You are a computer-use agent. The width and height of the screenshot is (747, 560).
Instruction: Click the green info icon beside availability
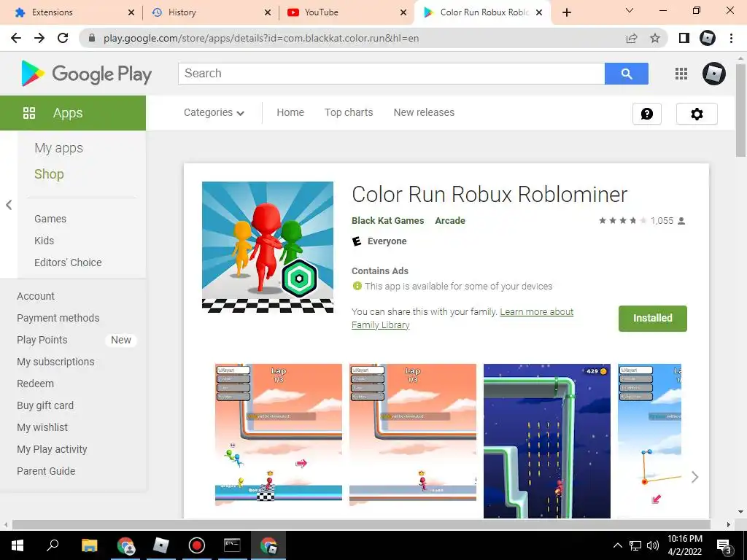tap(357, 286)
